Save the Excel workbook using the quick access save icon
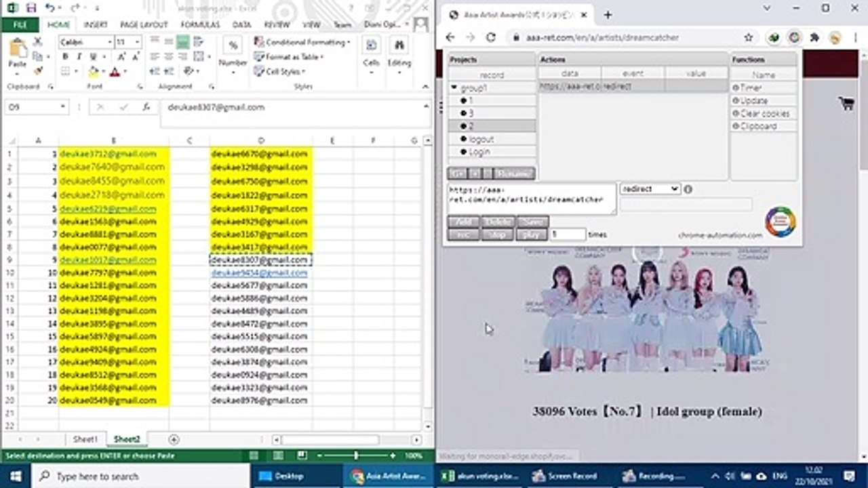 coord(31,8)
